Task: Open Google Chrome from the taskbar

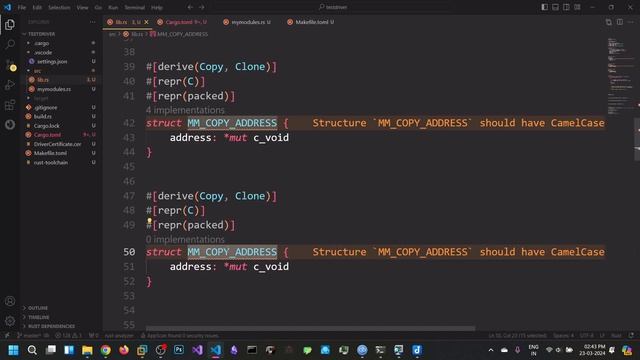Action: point(105,350)
